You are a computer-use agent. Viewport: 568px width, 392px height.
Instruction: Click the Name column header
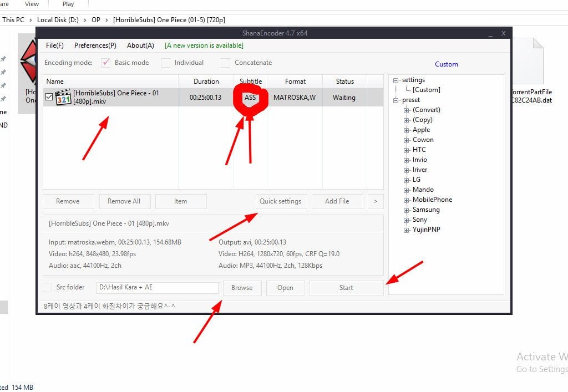click(x=110, y=82)
